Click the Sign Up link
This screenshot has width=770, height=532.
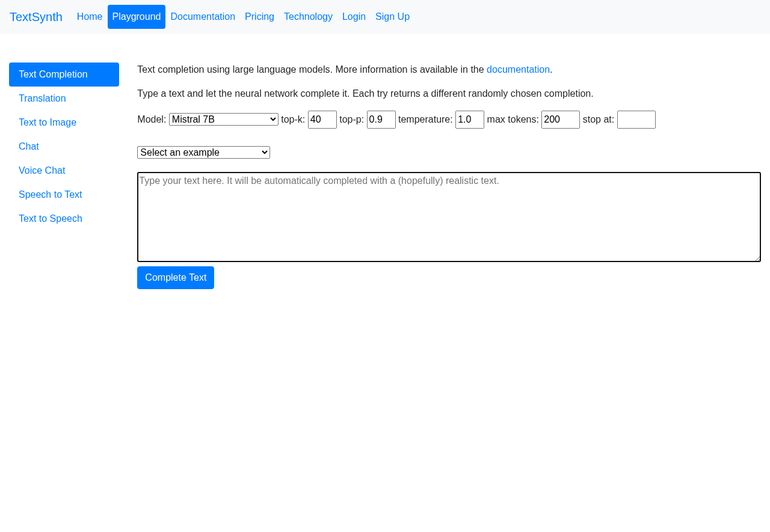[392, 15]
